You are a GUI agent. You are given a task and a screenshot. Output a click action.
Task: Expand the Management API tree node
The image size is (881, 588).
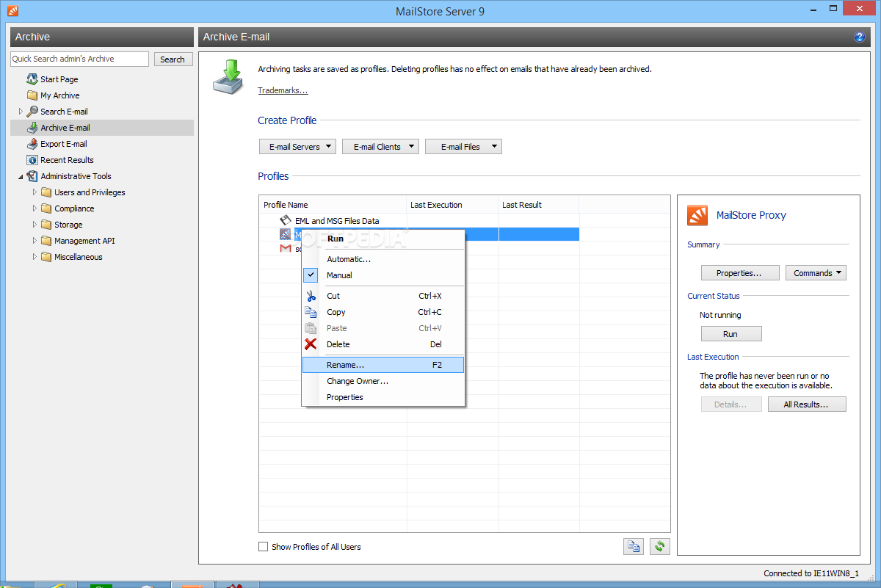[35, 241]
